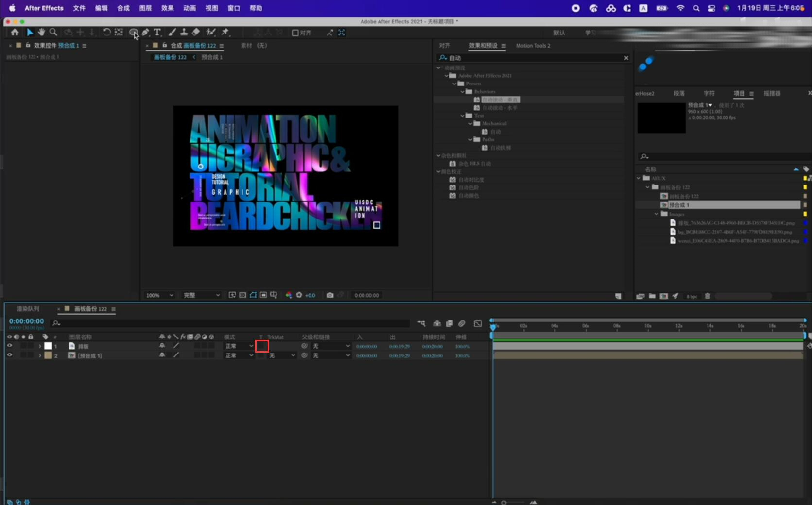Pick the Ellipse shape tool
Screen dimensions: 812x505
click(133, 32)
